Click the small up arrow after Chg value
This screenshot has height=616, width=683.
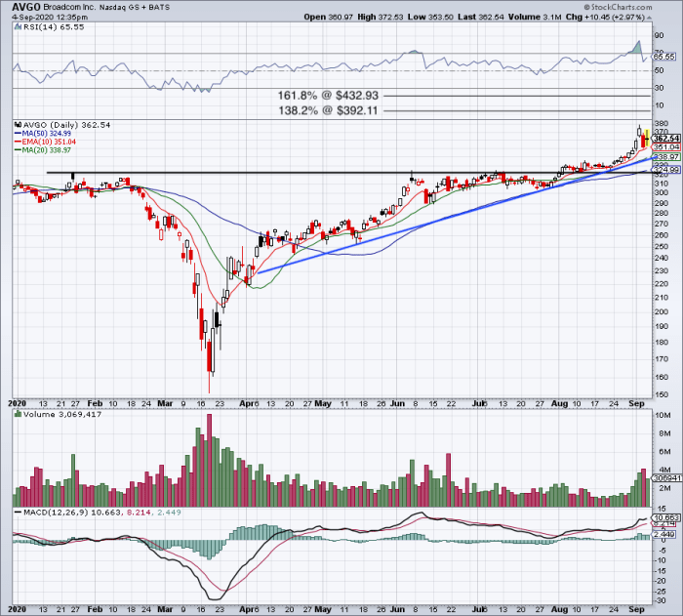pos(649,18)
